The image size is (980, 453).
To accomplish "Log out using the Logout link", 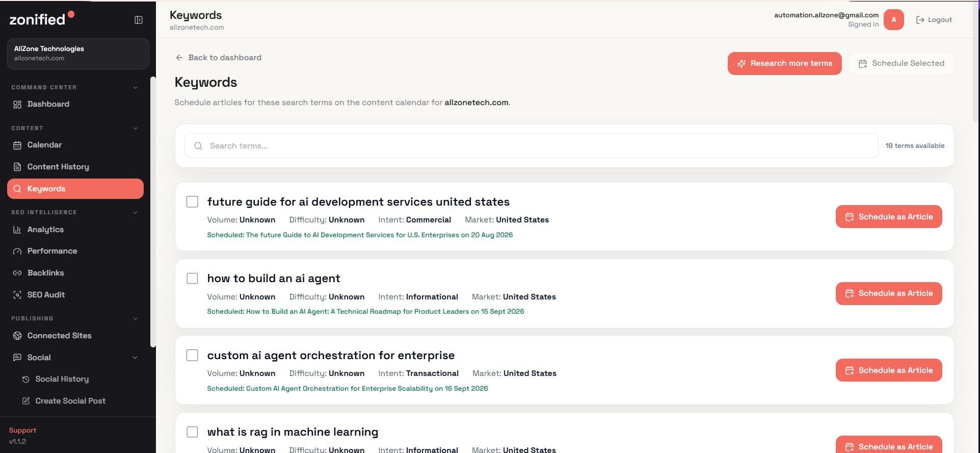I will [x=934, y=20].
